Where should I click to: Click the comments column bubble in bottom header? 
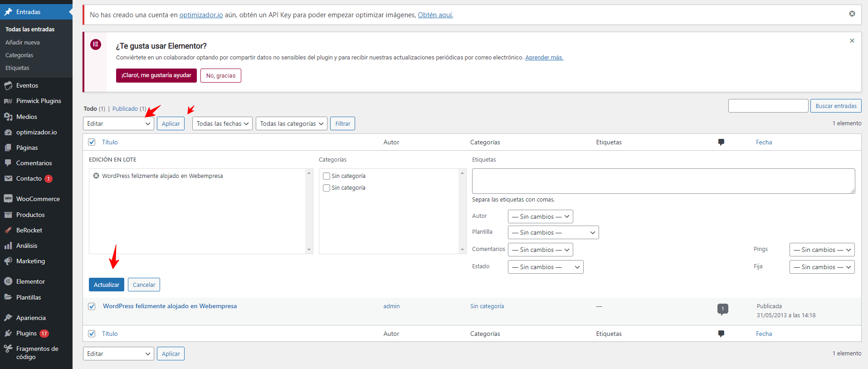[x=721, y=334]
